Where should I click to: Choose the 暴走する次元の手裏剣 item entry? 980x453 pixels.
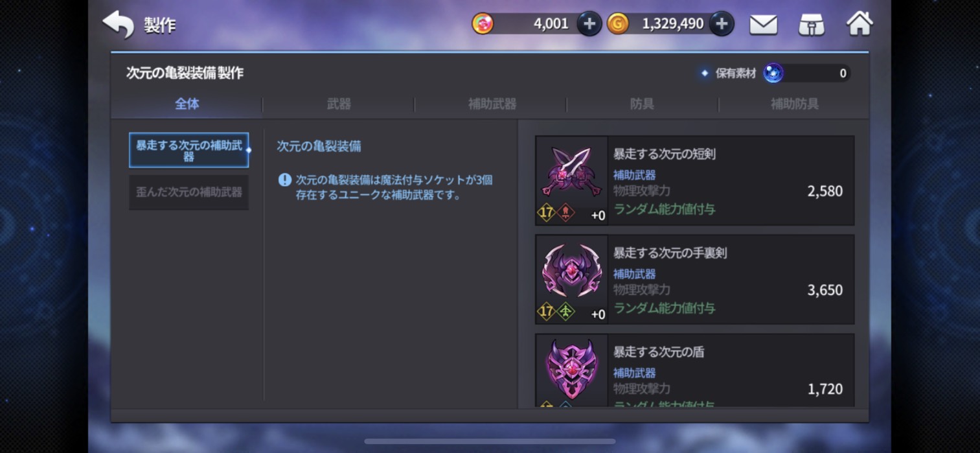694,279
